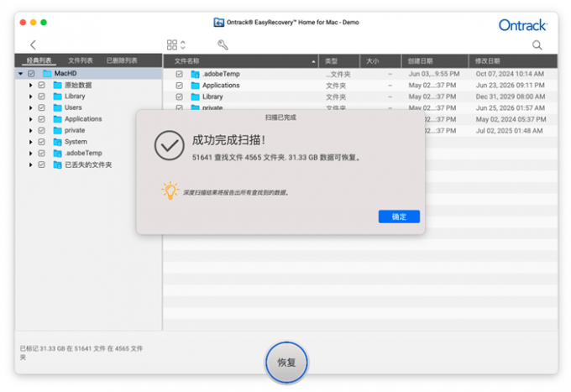Toggle the Applications tree checkbox

point(41,119)
